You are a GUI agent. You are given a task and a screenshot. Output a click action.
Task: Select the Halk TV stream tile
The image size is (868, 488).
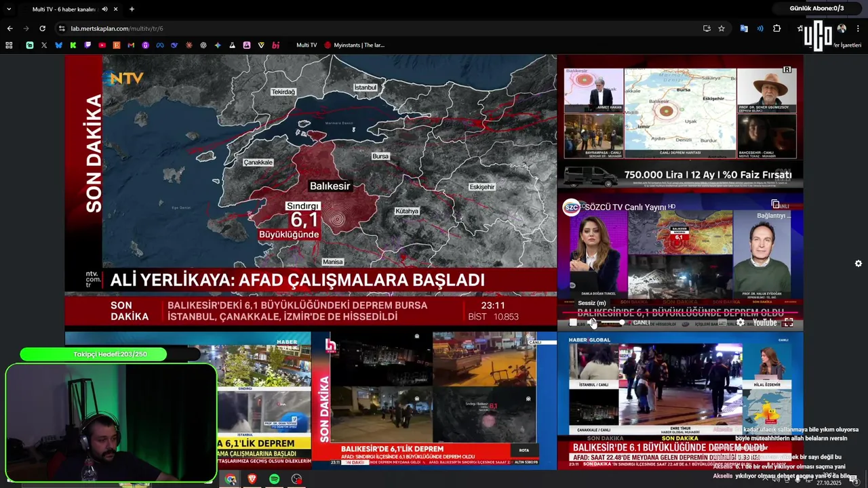click(434, 400)
